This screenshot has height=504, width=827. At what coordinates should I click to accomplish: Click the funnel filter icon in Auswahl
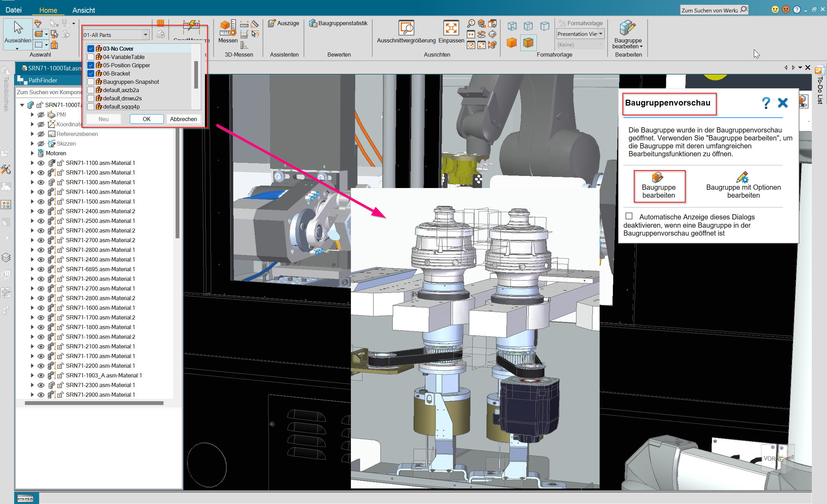coord(38,24)
